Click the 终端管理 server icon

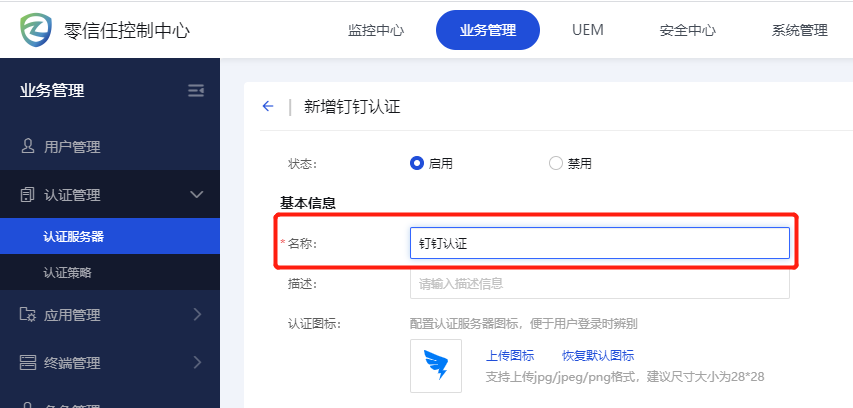point(28,363)
